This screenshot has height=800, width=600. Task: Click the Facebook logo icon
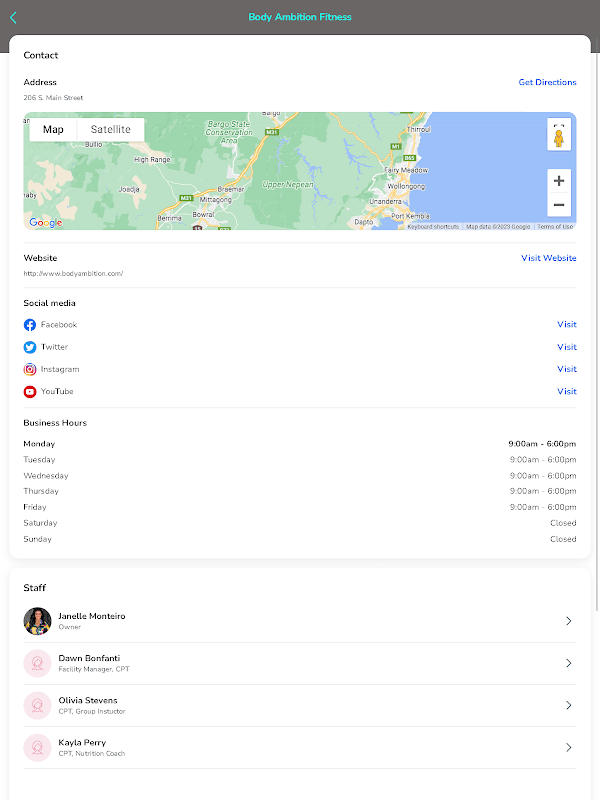click(x=30, y=325)
